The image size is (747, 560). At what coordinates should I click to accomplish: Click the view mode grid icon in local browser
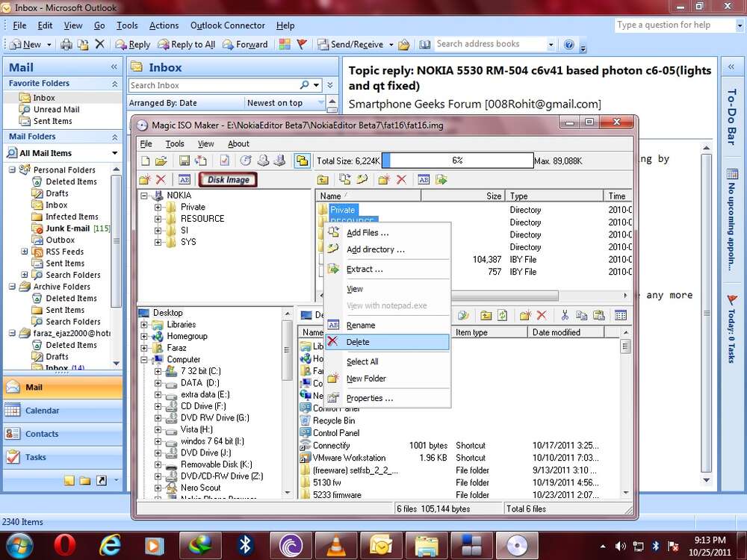point(620,315)
